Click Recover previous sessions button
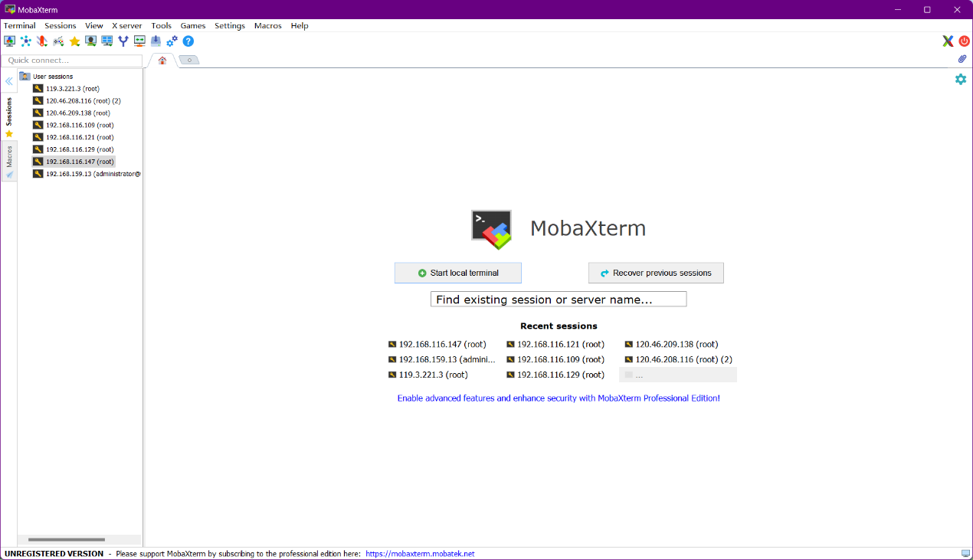The width and height of the screenshot is (973, 560). [656, 273]
